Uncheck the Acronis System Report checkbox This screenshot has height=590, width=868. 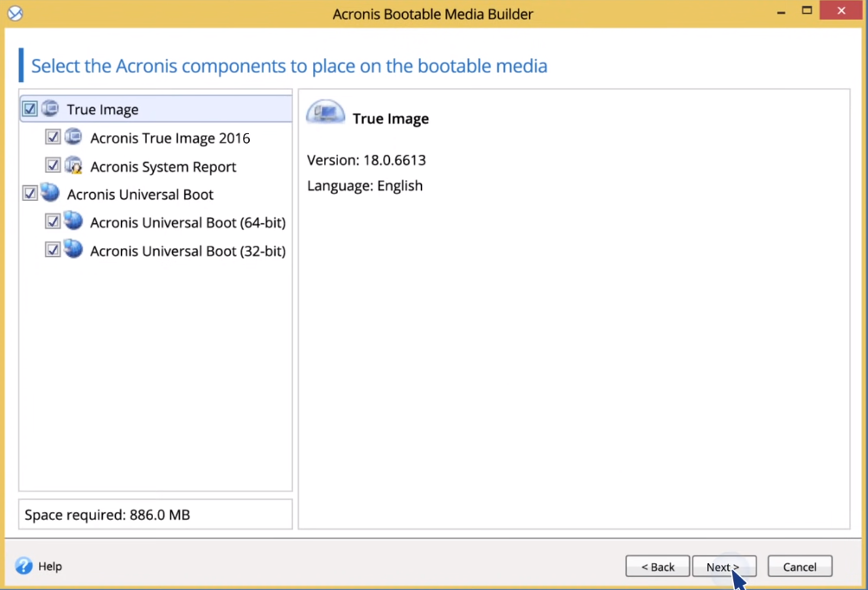tap(53, 165)
